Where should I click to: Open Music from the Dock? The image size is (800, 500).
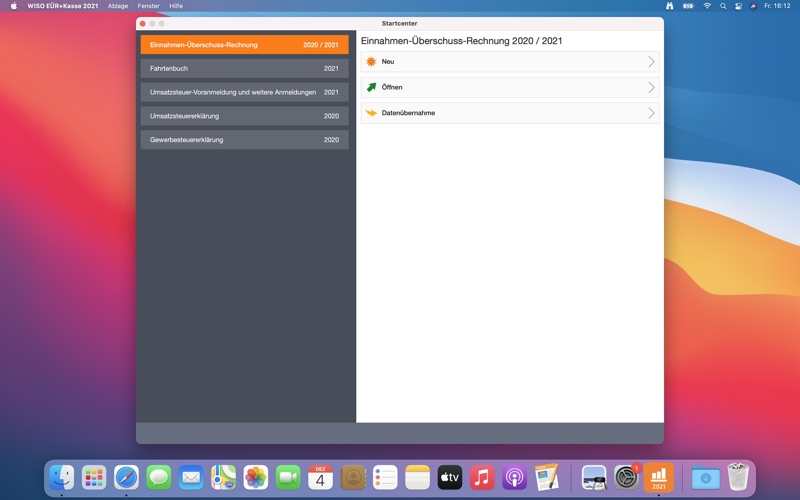pyautogui.click(x=482, y=478)
